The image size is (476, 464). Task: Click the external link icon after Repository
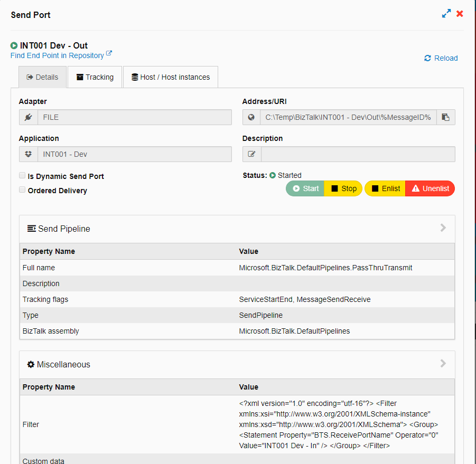[x=109, y=53]
